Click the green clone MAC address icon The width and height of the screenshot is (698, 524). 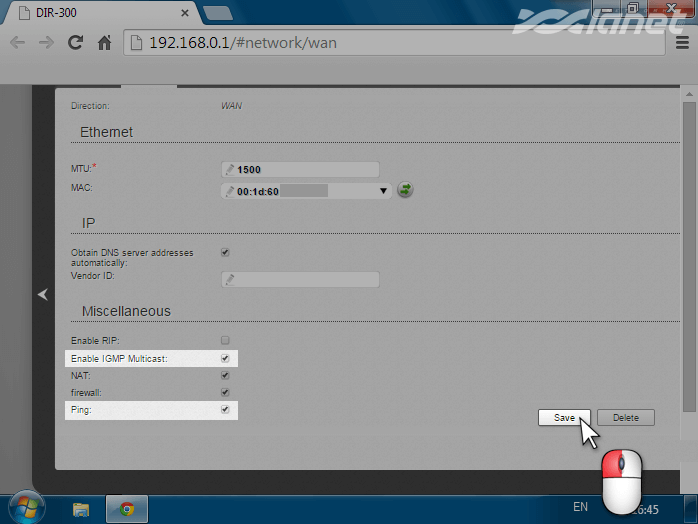click(x=405, y=189)
